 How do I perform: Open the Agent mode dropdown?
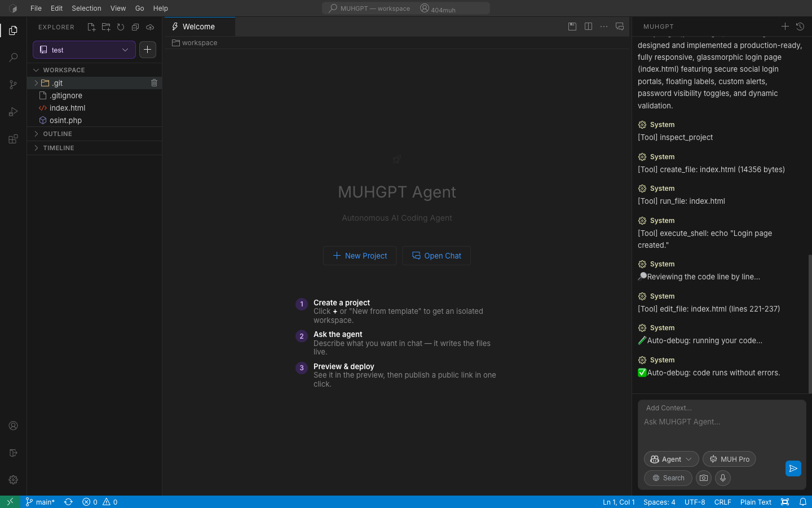[x=671, y=459]
